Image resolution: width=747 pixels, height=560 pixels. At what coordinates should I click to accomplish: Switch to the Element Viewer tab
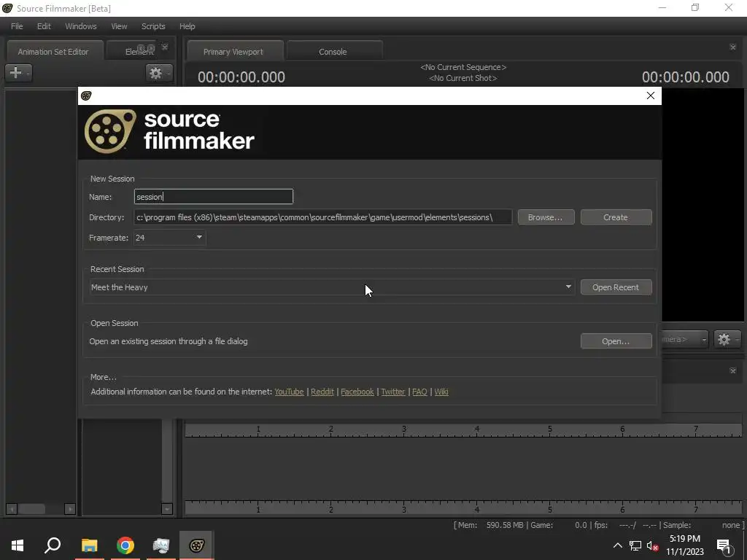click(x=131, y=52)
